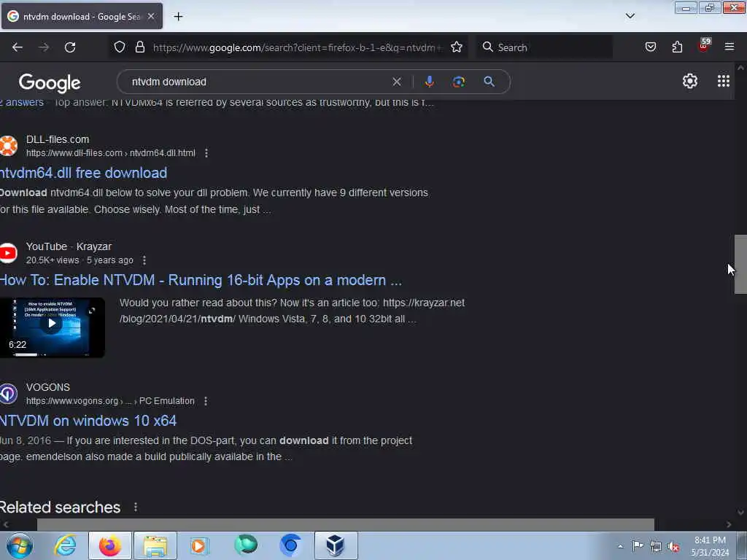Click the address bar URL
747x560 pixels.
point(298,47)
